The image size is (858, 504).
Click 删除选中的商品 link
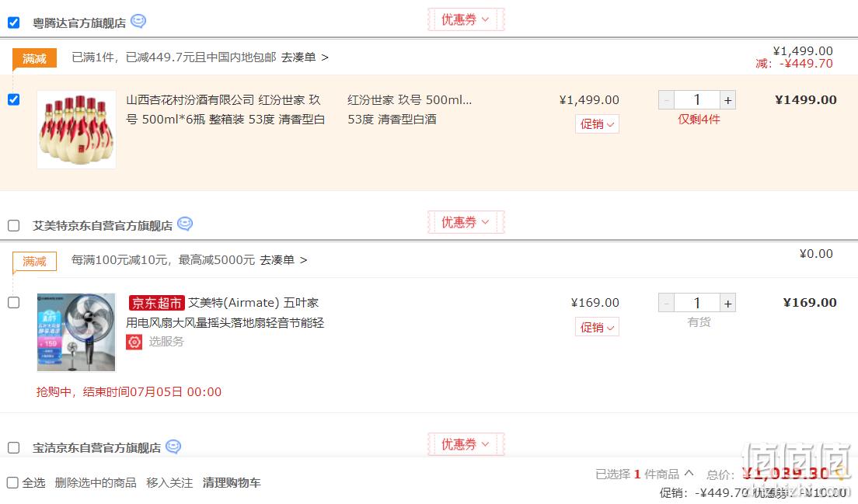tap(96, 483)
